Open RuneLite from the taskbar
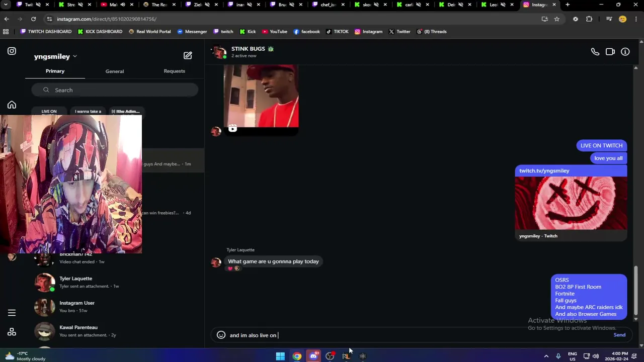The height and width of the screenshot is (362, 644). tap(346, 356)
